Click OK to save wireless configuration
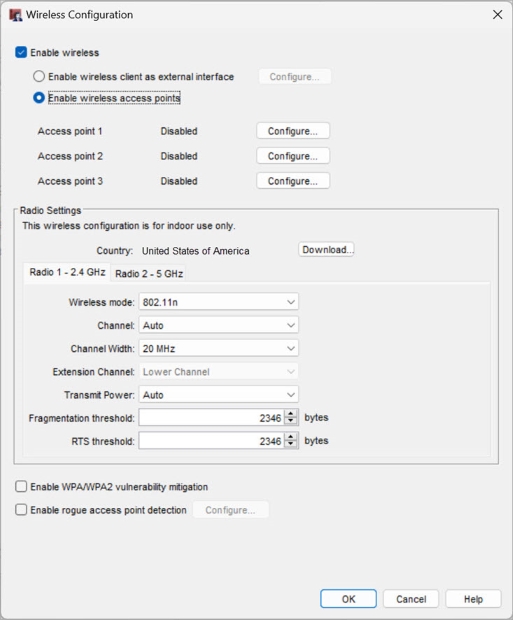 click(348, 599)
